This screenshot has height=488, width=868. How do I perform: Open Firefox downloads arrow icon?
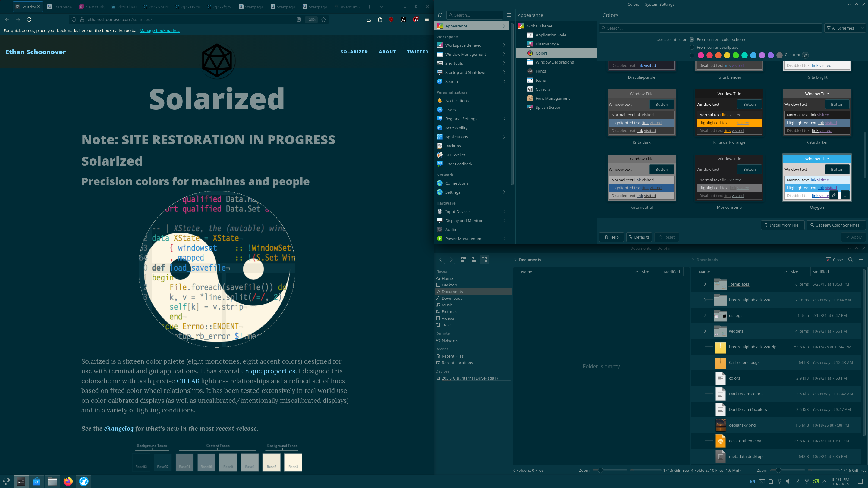(x=369, y=20)
